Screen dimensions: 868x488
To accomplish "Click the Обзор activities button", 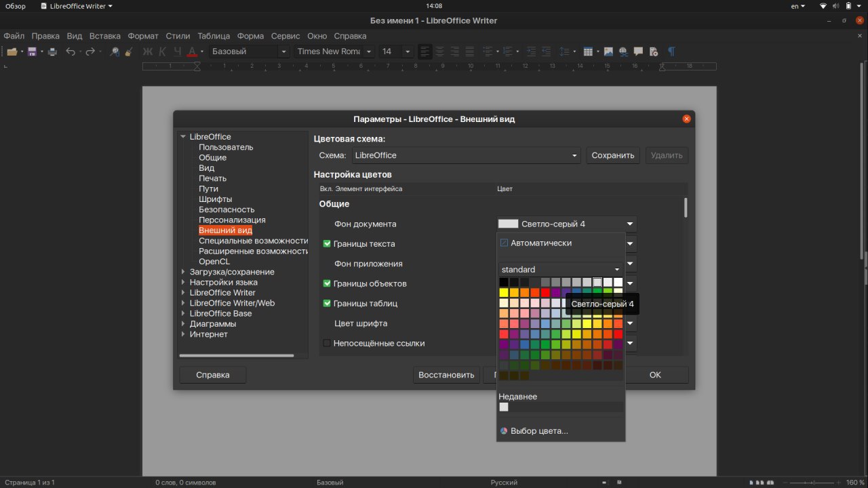I will click(16, 6).
